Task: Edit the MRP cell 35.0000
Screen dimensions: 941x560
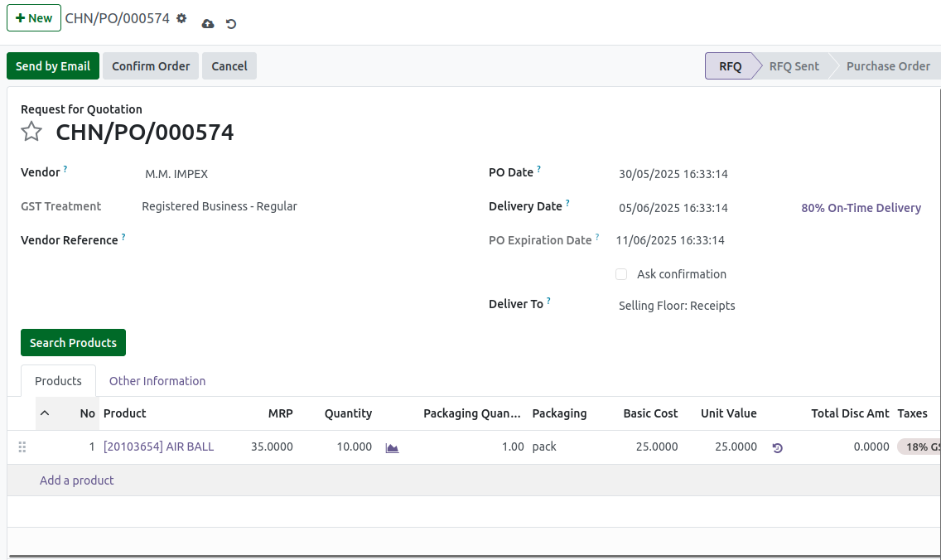Action: [x=272, y=447]
